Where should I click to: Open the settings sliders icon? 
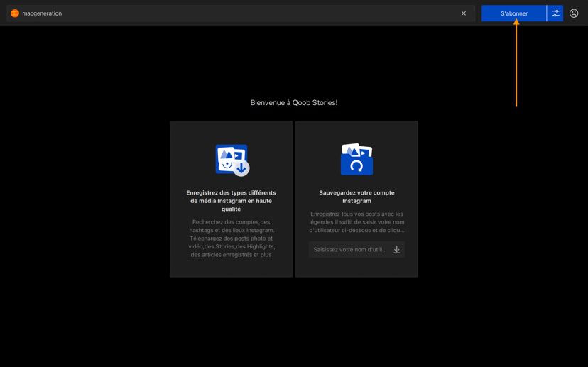555,13
